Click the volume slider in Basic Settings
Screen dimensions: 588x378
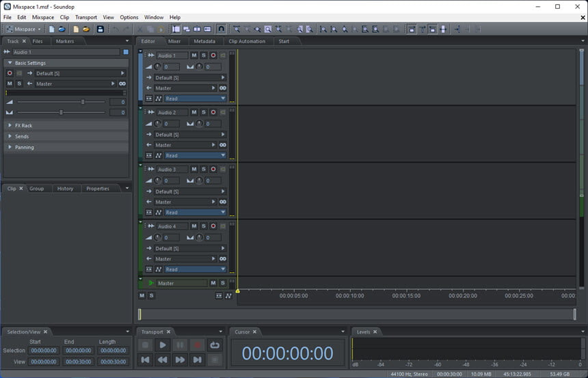[61, 102]
